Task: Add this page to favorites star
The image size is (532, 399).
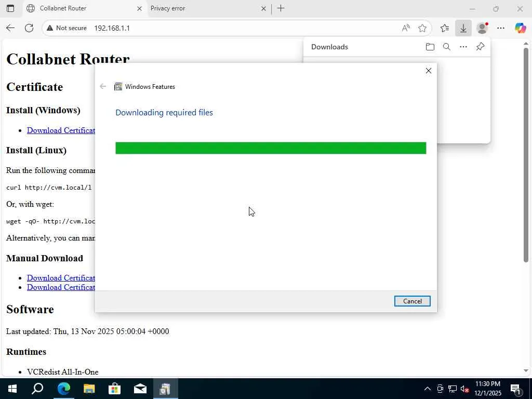Action: tap(422, 28)
